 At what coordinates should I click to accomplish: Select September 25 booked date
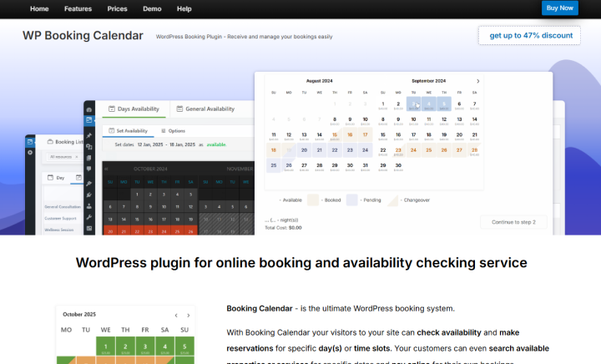[428, 150]
